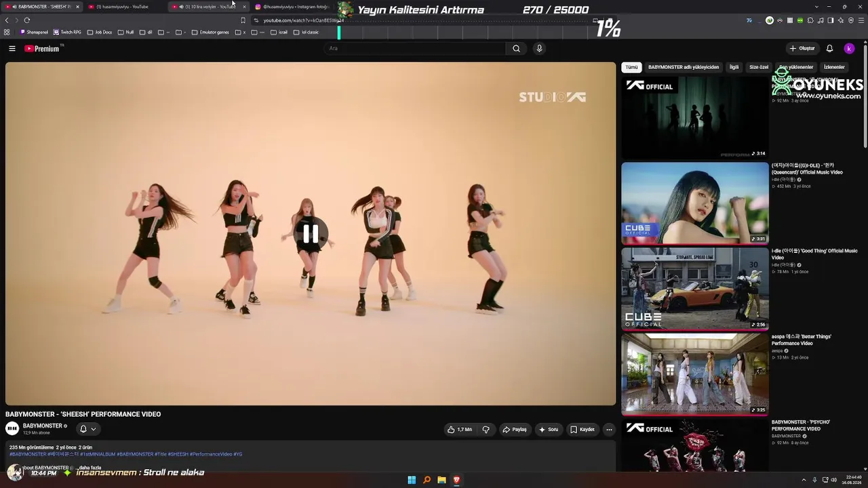The image size is (868, 488).
Task: Switch to the Instagram husamviyuviyu tab
Action: coord(292,7)
